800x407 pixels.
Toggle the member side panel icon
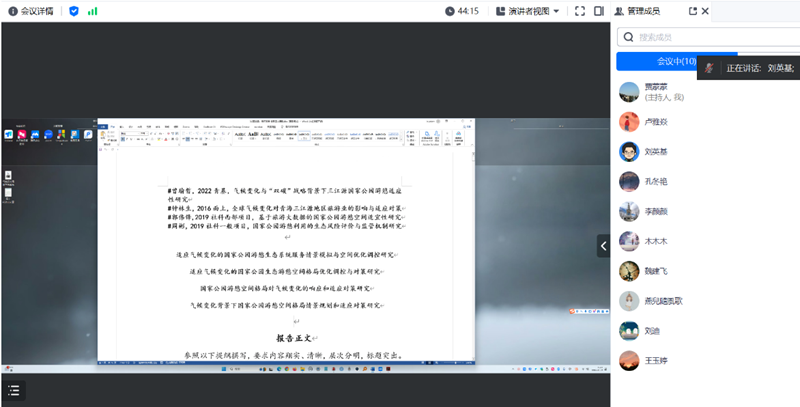coord(599,11)
